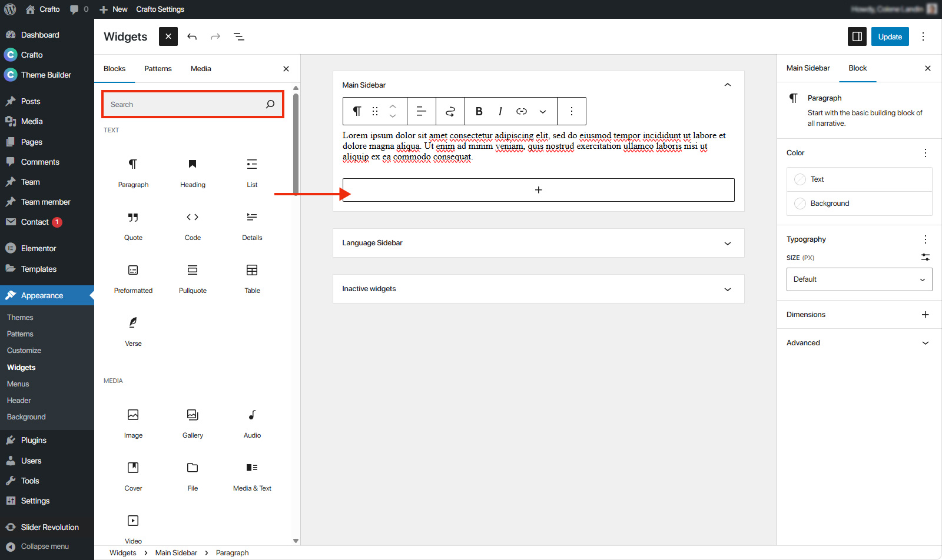
Task: Expand the Advanced panel
Action: (x=860, y=343)
